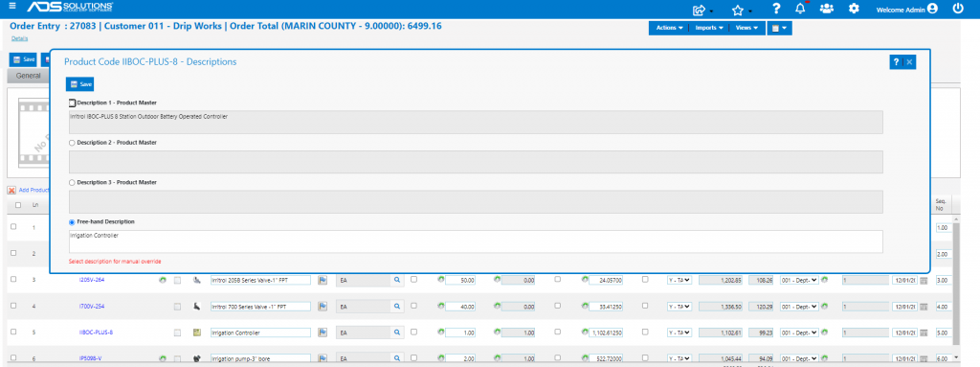Open the notifications bell icon

point(800,9)
